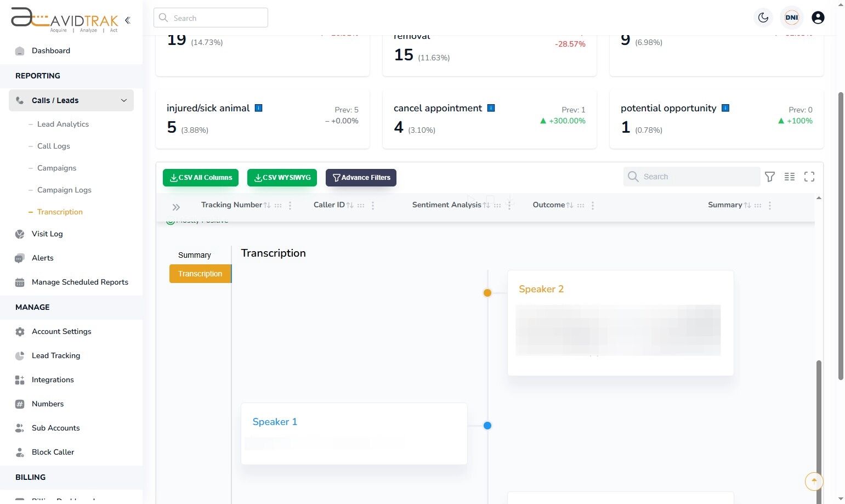Open column layout icon beside filter

(790, 177)
